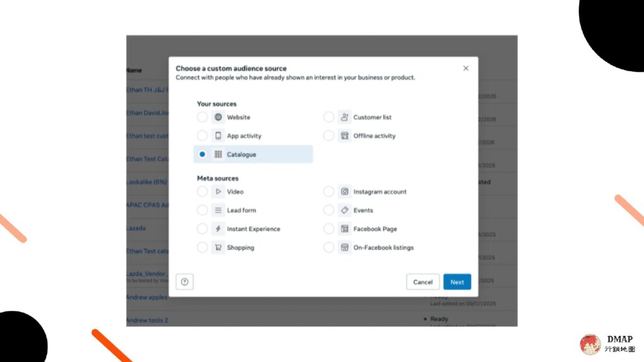Open APAC CPAS audience in background list

coord(147,205)
